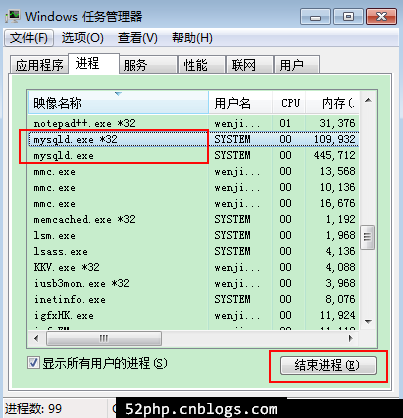
Task: Open the 查看(V) menu
Action: pyautogui.click(x=137, y=38)
